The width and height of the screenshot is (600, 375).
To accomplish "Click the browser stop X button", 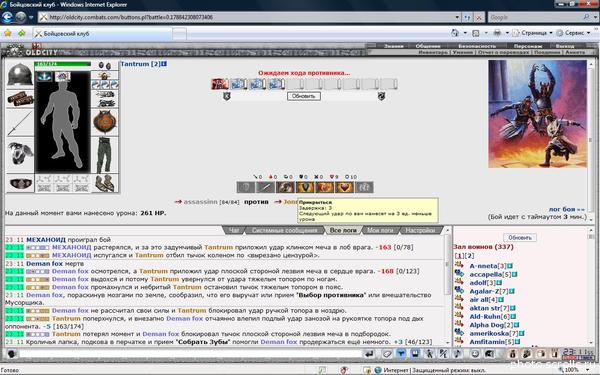I will pyautogui.click(x=479, y=17).
